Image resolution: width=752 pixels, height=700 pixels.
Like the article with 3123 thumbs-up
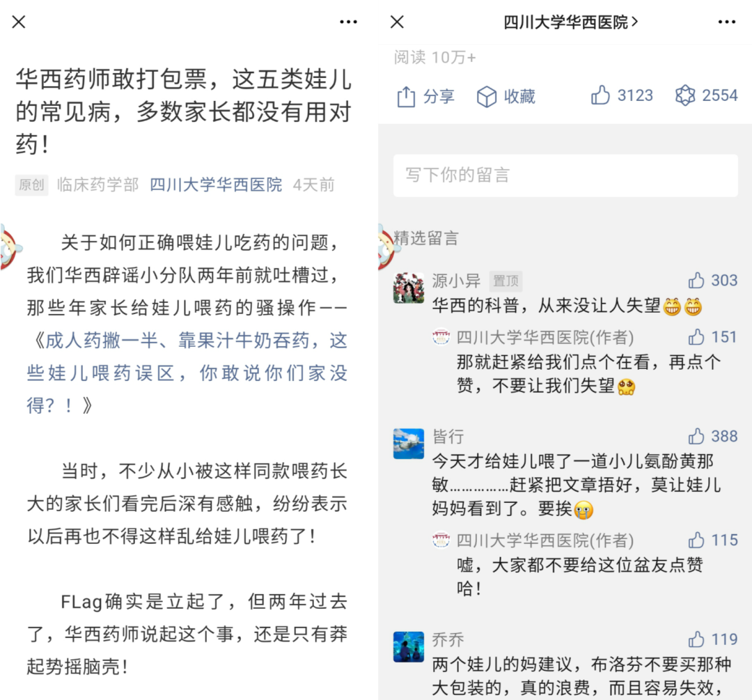pos(600,95)
